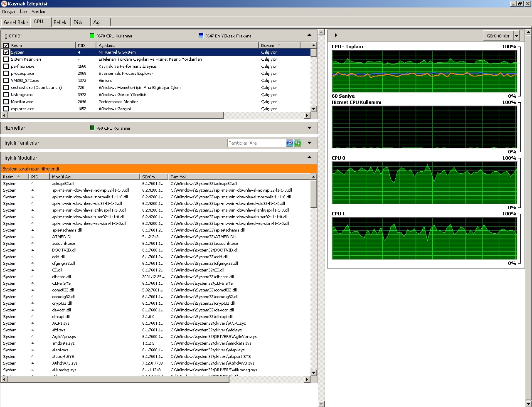
Task: Click the green refresh icon beside search
Action: tap(298, 143)
